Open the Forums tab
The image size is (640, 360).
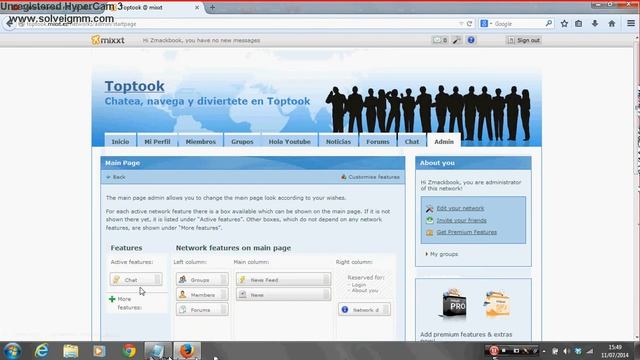coord(378,141)
